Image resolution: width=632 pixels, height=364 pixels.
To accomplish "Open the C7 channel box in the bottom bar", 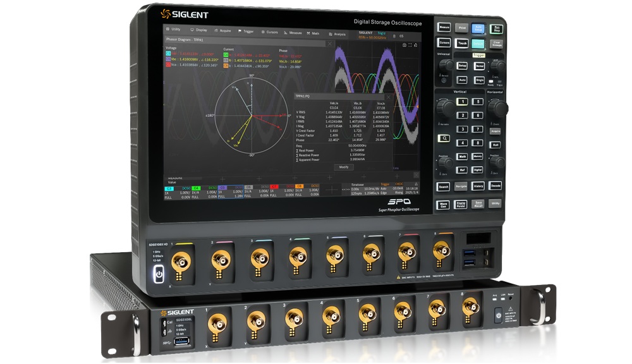I will pyautogui.click(x=282, y=191).
